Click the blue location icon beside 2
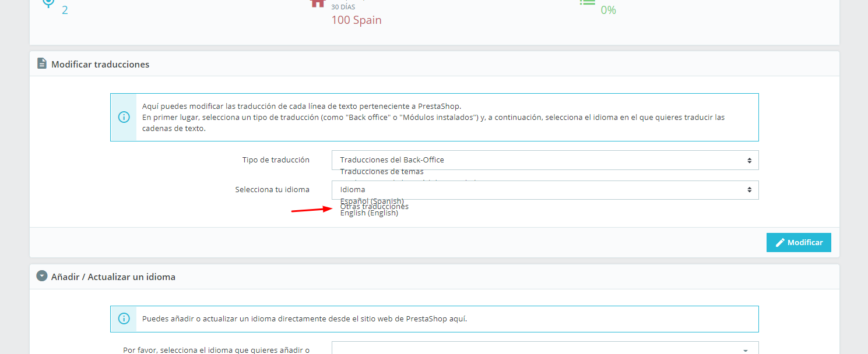 48,2
